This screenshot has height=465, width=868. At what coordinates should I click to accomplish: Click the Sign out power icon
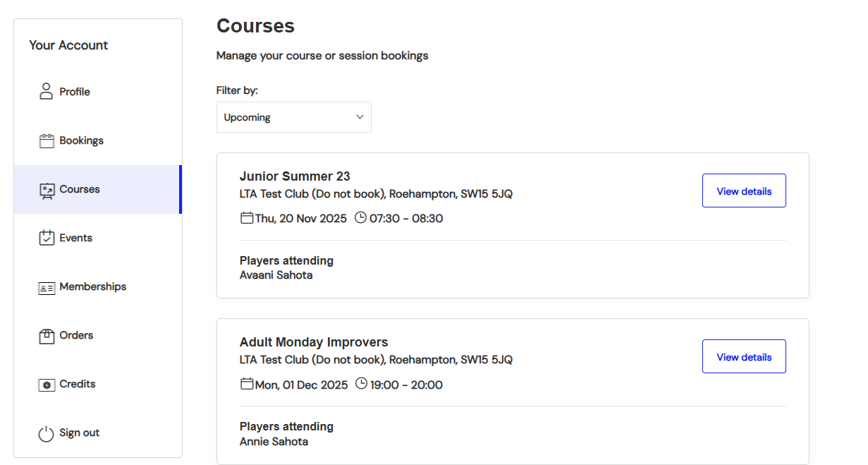click(47, 433)
